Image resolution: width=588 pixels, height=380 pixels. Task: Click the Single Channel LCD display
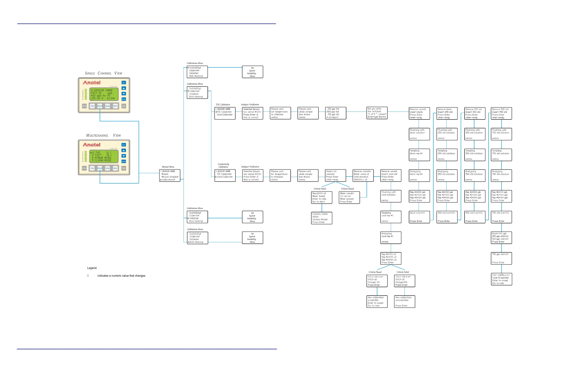(x=104, y=94)
